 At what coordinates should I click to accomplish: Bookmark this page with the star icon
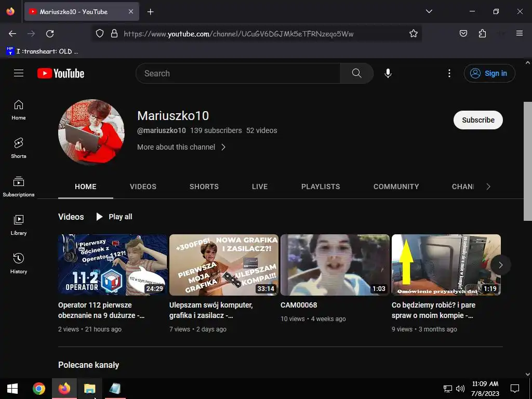pos(413,34)
